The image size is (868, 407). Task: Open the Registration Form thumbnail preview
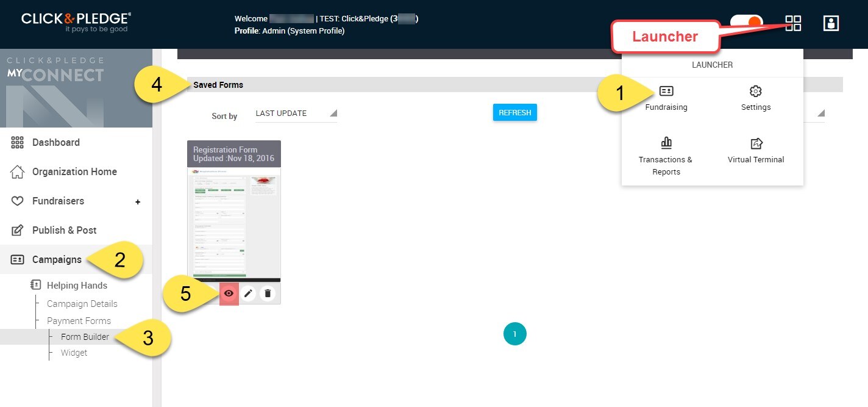point(234,225)
